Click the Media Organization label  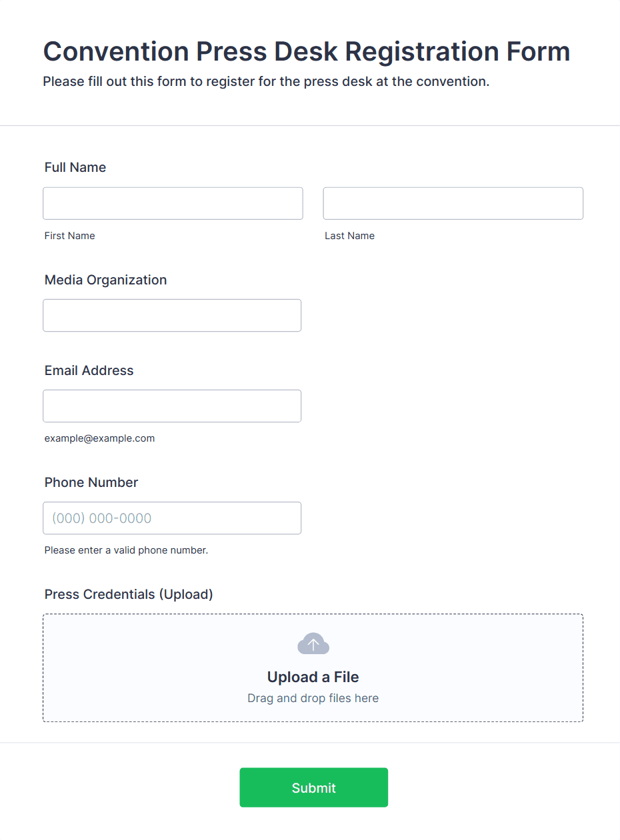pos(105,280)
